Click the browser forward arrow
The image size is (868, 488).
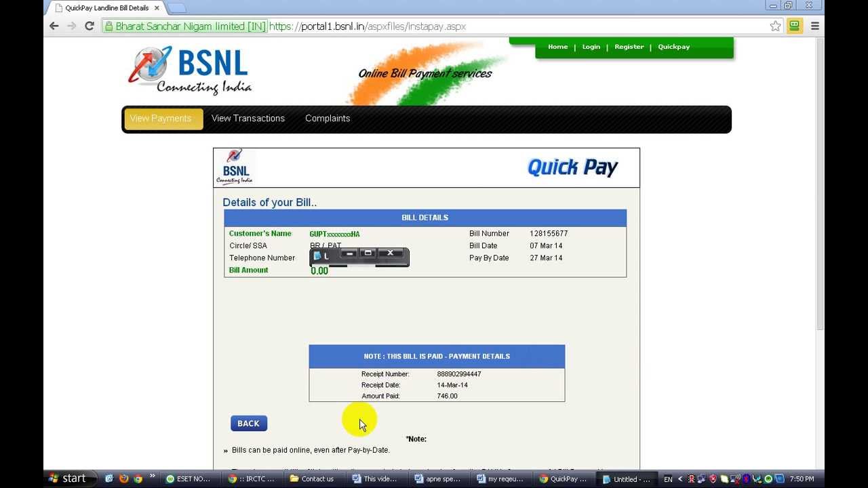click(72, 26)
